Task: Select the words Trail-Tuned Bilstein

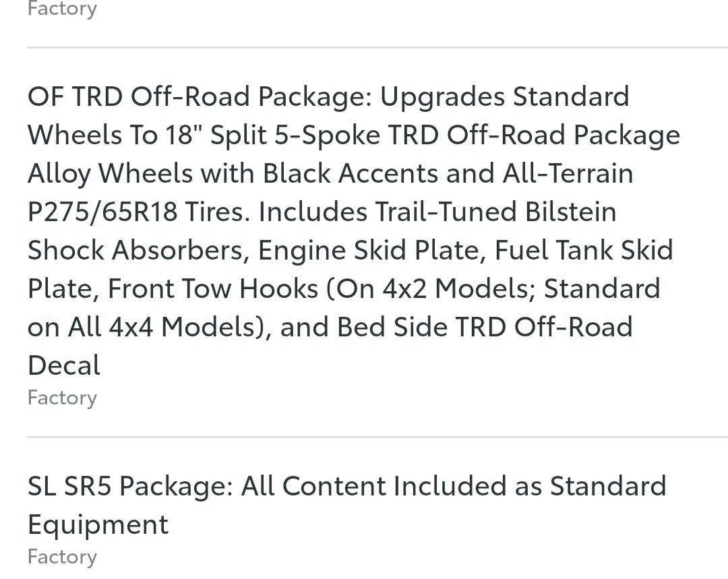Action: [x=495, y=212]
